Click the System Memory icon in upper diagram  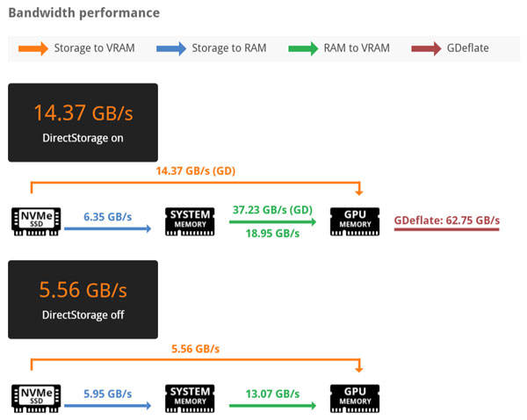pyautogui.click(x=190, y=223)
